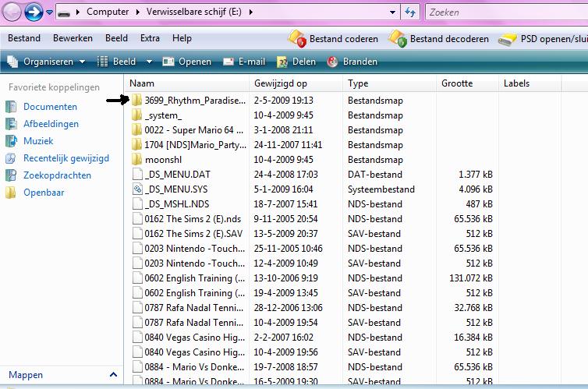This screenshot has width=588, height=389.
Task: Click the Branden toolbar button
Action: point(352,62)
